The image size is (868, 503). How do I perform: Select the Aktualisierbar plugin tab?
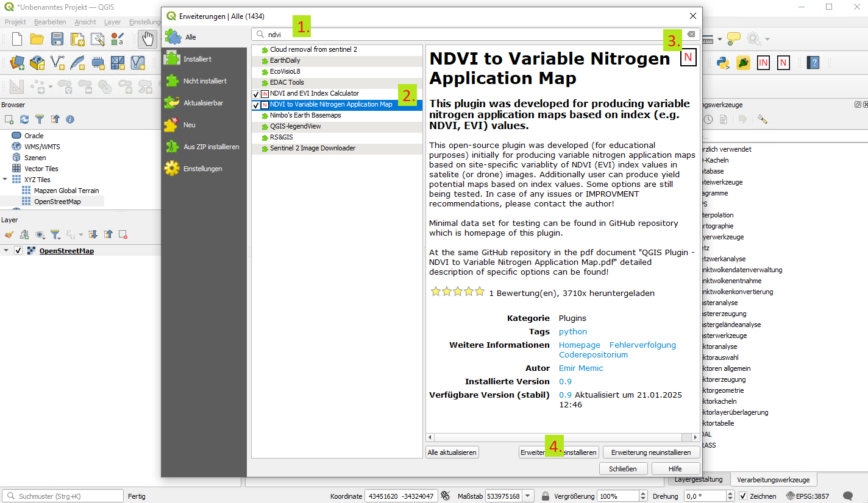[204, 103]
